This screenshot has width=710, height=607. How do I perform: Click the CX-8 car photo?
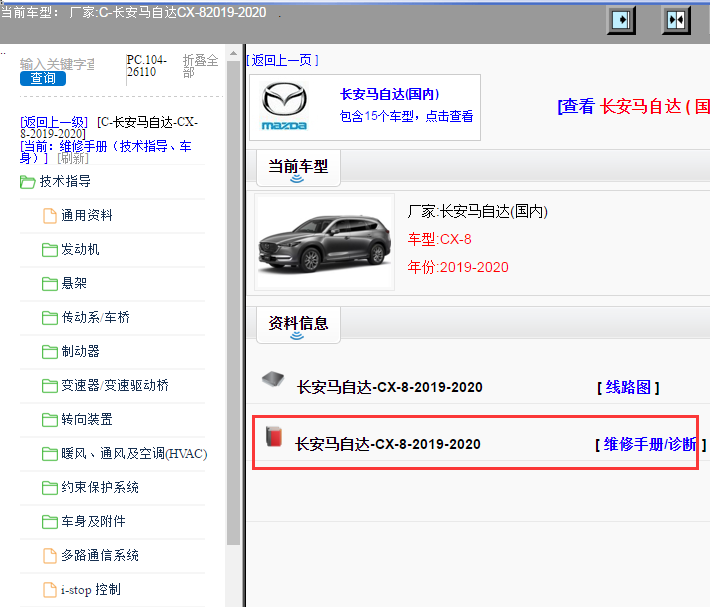point(324,242)
